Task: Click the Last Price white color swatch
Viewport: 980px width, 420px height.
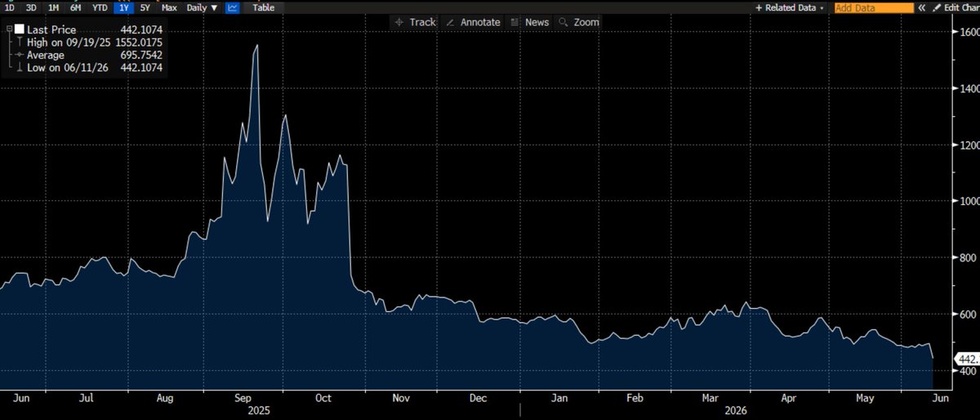Action: click(x=19, y=29)
